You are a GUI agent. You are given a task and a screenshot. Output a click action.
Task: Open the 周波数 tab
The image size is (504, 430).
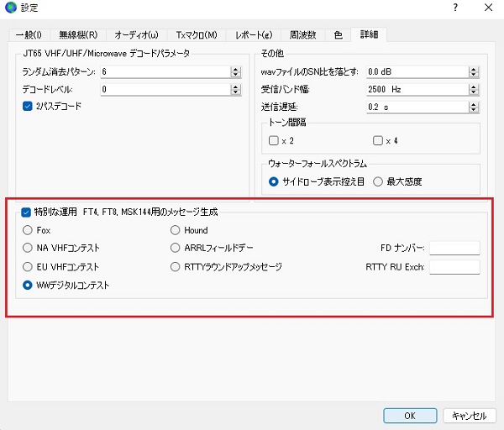click(302, 35)
